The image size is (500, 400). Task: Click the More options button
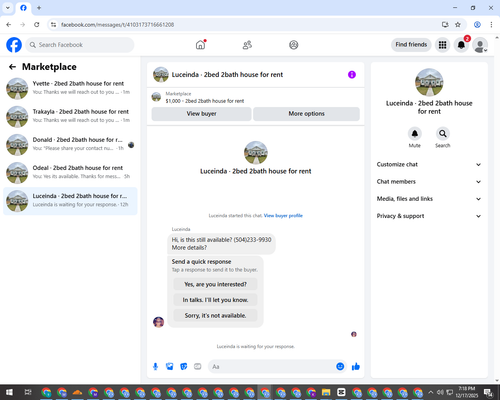(306, 114)
